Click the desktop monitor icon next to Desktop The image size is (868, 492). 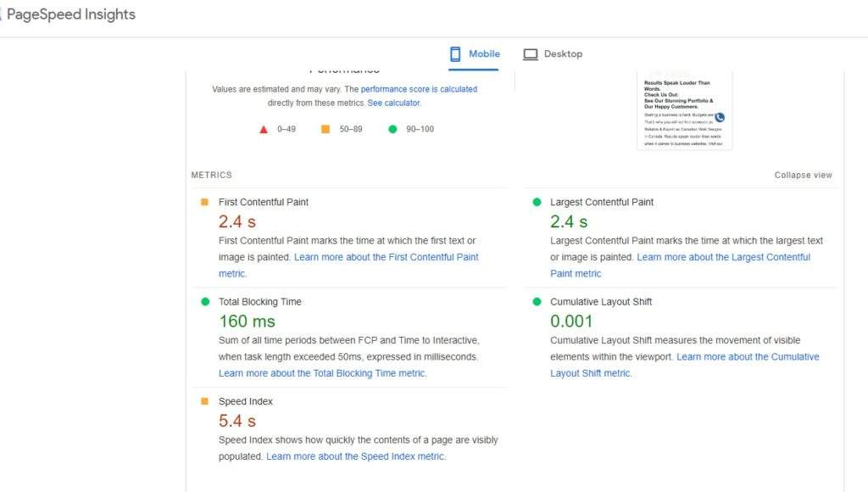click(530, 53)
